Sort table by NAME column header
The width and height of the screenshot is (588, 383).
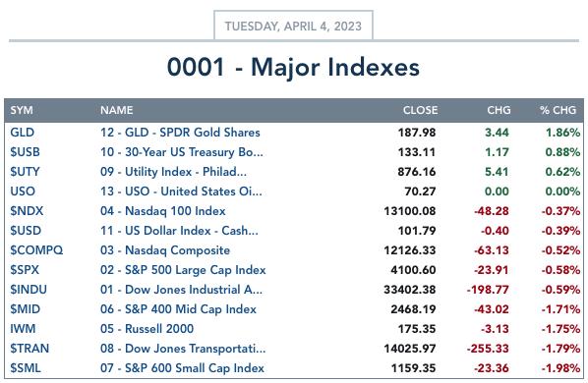(x=116, y=110)
